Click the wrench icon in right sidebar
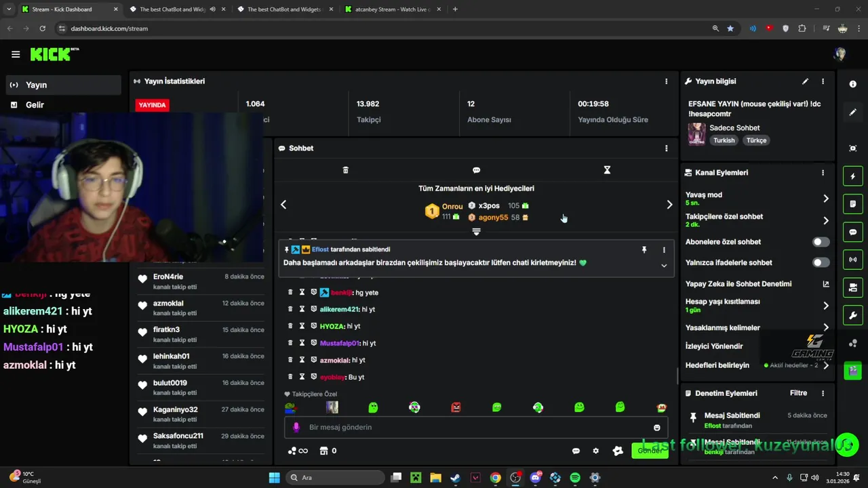This screenshot has width=868, height=488. point(852,315)
